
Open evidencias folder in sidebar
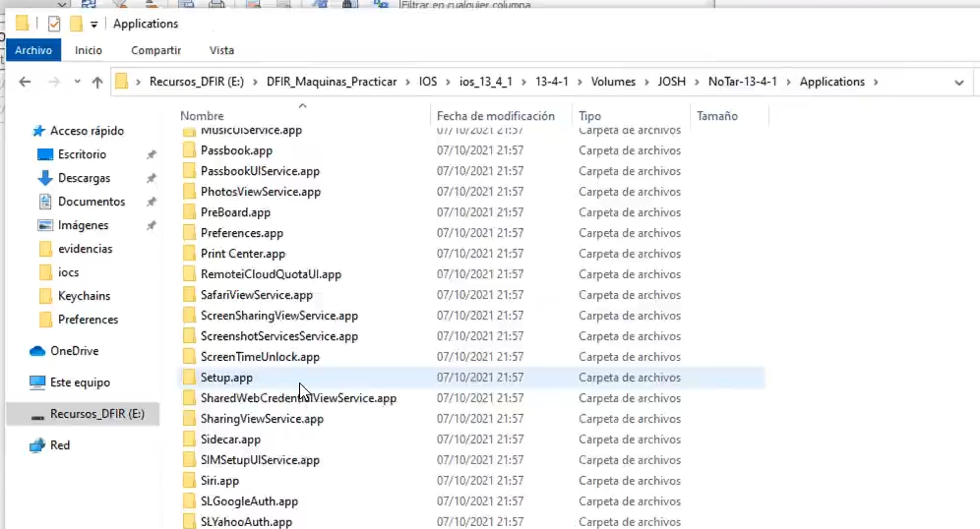[85, 249]
